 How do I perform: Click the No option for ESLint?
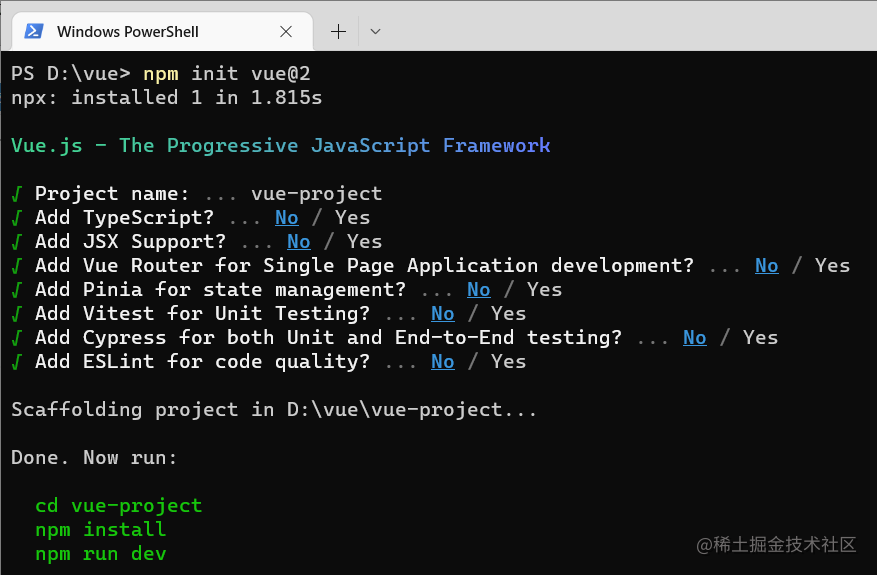point(443,362)
